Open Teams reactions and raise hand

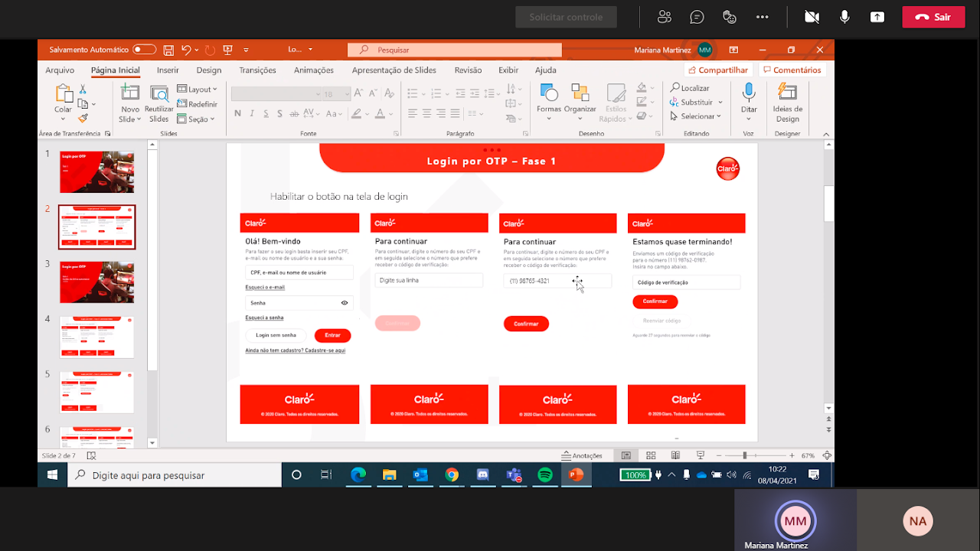coord(730,17)
